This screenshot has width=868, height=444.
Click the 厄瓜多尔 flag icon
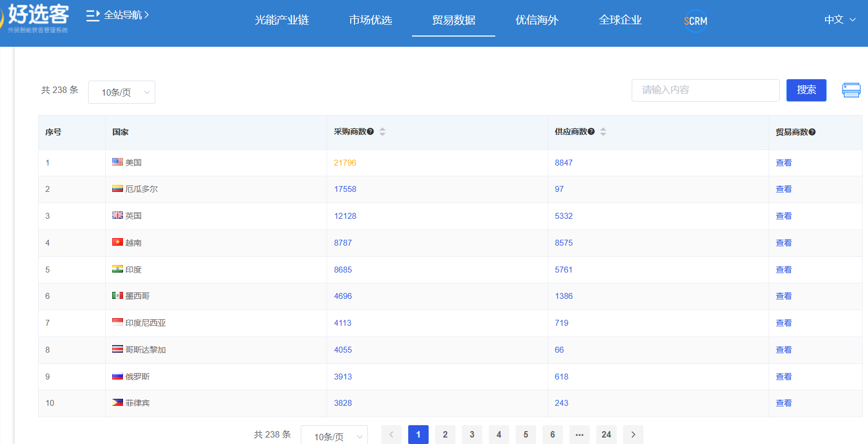[118, 189]
